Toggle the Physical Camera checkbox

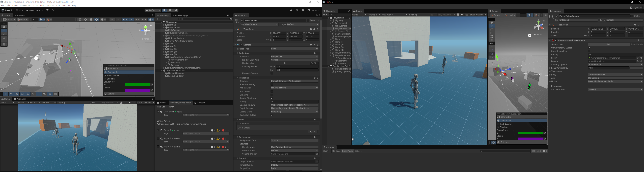[272, 73]
